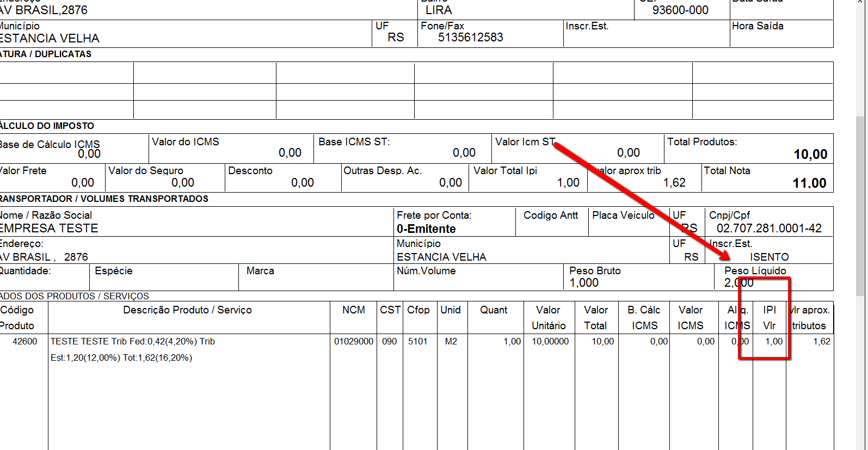Click the Espécie field label
The height and width of the screenshot is (450, 868).
[x=114, y=271]
